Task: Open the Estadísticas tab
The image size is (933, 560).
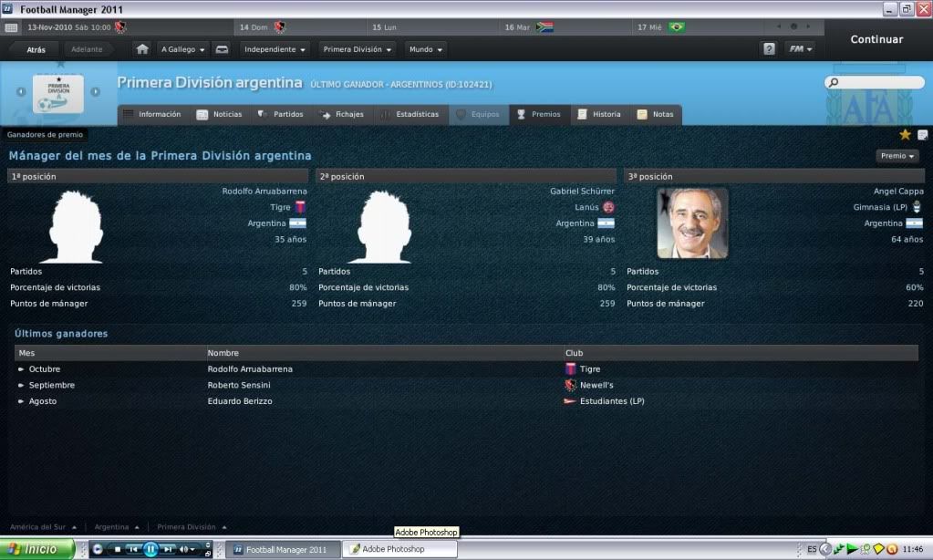Action: [410, 114]
